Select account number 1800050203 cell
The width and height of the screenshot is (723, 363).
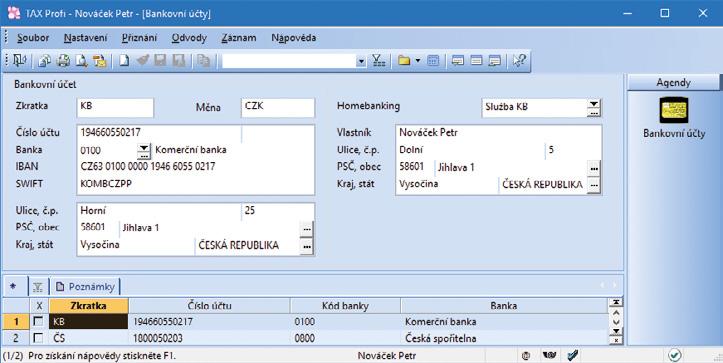tap(209, 338)
